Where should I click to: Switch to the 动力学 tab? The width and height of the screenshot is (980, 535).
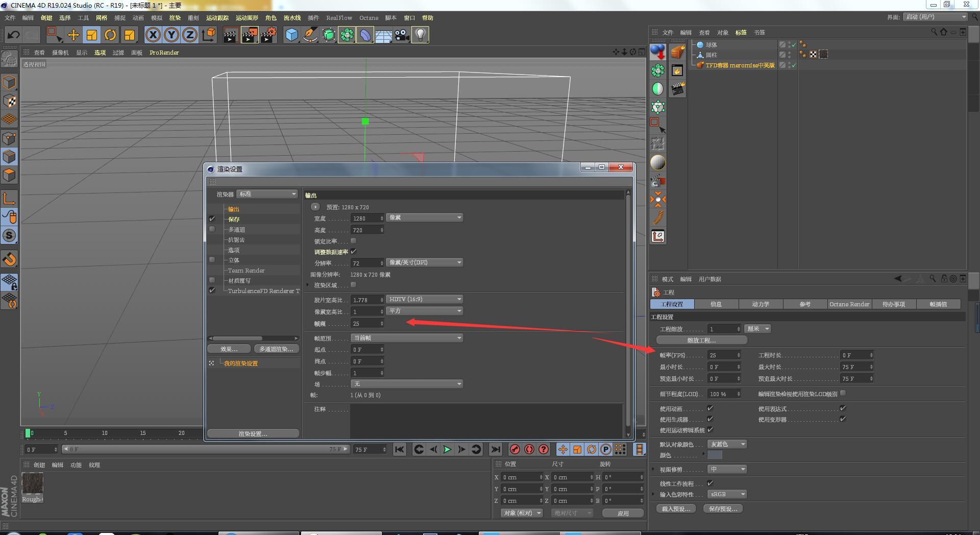point(760,304)
